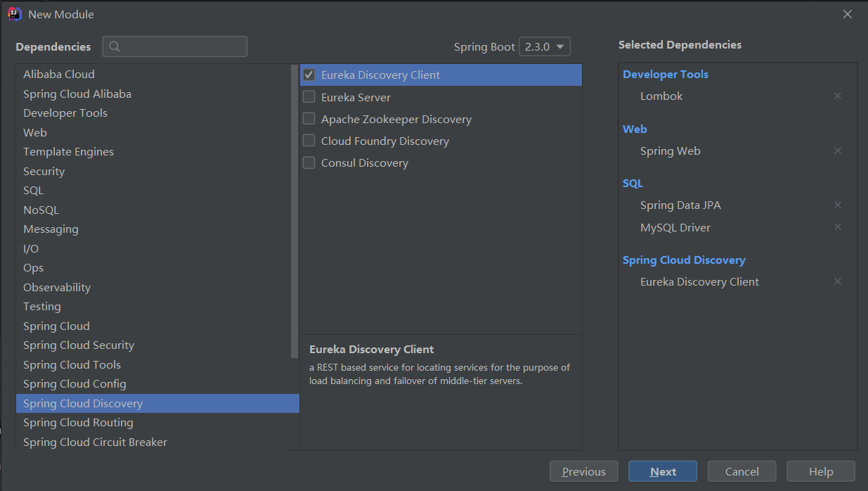Click the IntelliJ logo in title bar
868x491 pixels.
click(x=14, y=14)
